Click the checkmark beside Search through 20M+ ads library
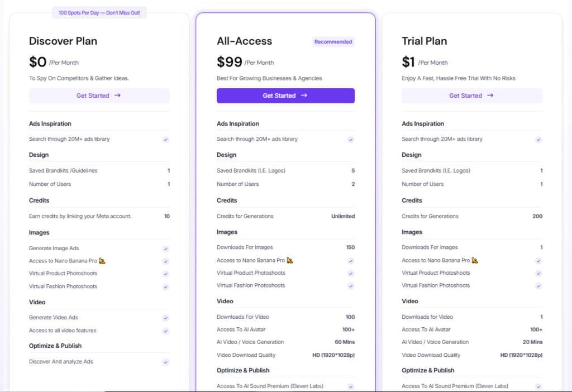 coord(165,139)
